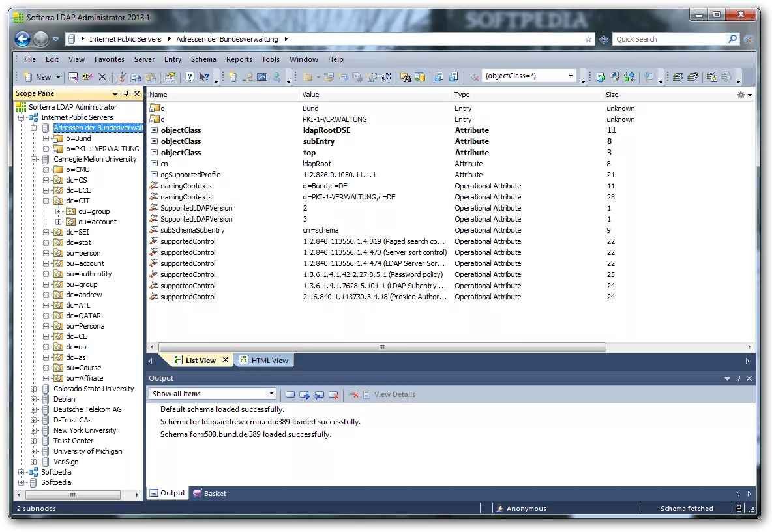Collapse the dc=CIT tree node

46,201
